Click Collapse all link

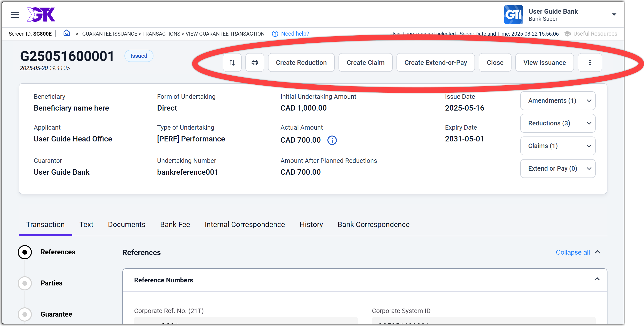573,252
